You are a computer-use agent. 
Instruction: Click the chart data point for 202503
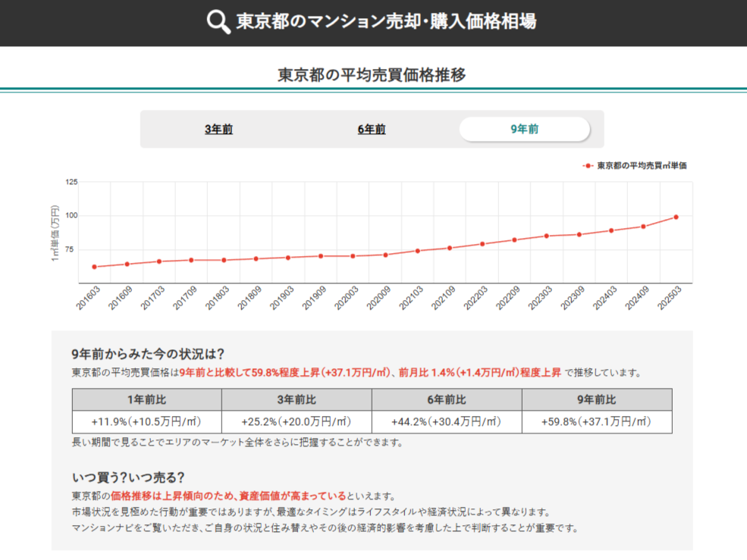coord(676,217)
